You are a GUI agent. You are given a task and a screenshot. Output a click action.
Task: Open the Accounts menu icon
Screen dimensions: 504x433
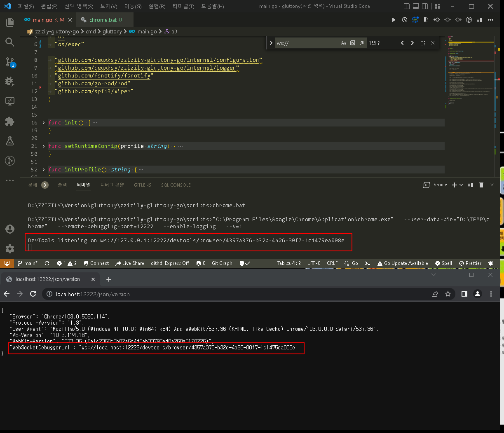click(x=10, y=229)
